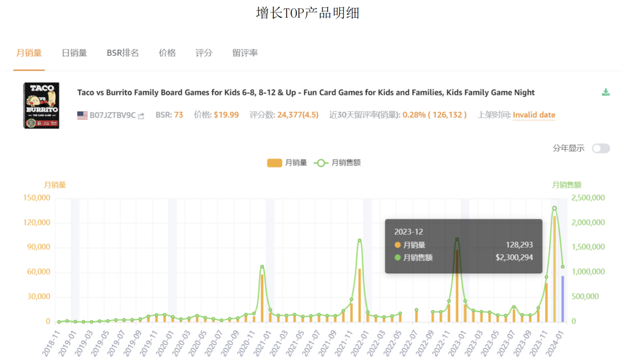Switch to the 月销量 tab
This screenshot has height=364, width=626.
pyautogui.click(x=29, y=53)
